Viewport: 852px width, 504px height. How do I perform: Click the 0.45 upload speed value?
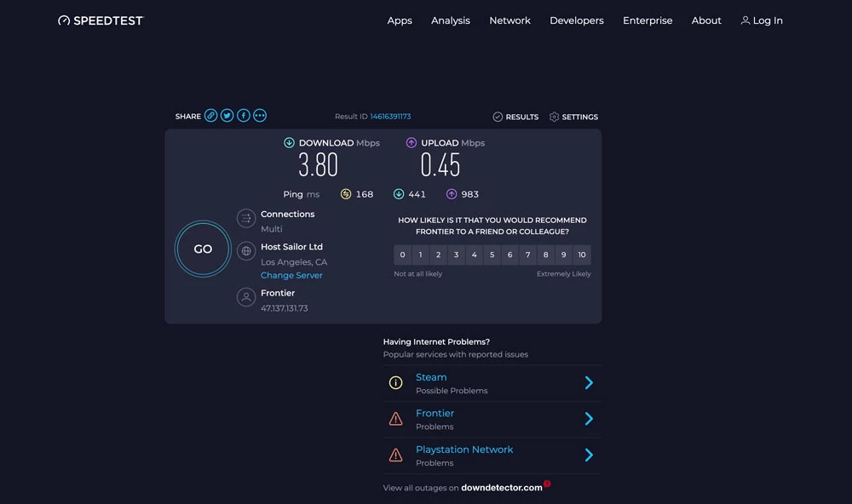(440, 164)
